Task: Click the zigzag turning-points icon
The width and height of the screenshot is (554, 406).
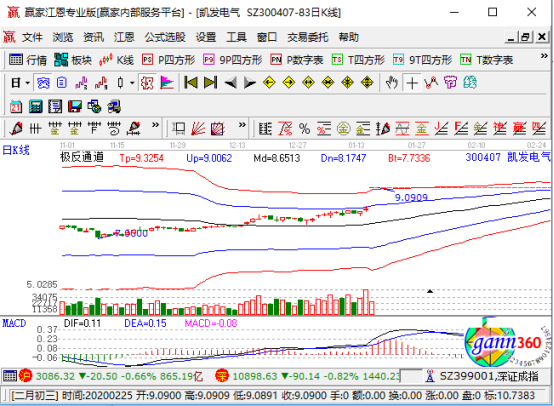Action: pos(431,83)
